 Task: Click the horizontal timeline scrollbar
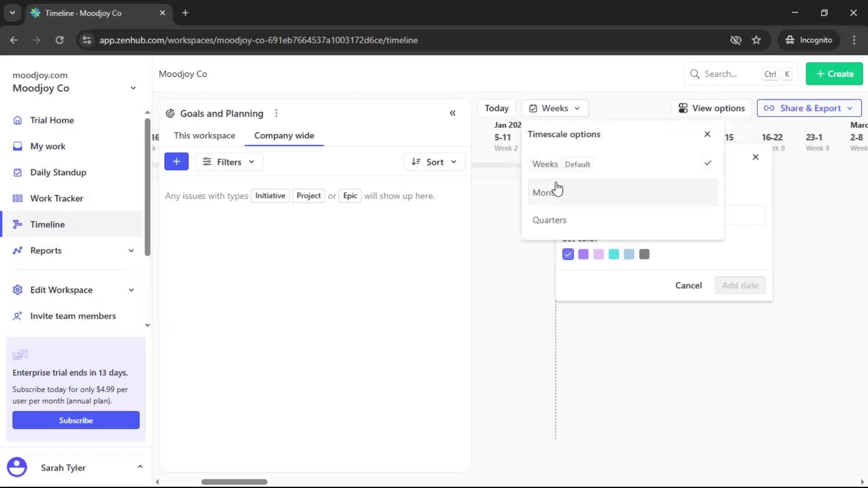pyautogui.click(x=234, y=482)
